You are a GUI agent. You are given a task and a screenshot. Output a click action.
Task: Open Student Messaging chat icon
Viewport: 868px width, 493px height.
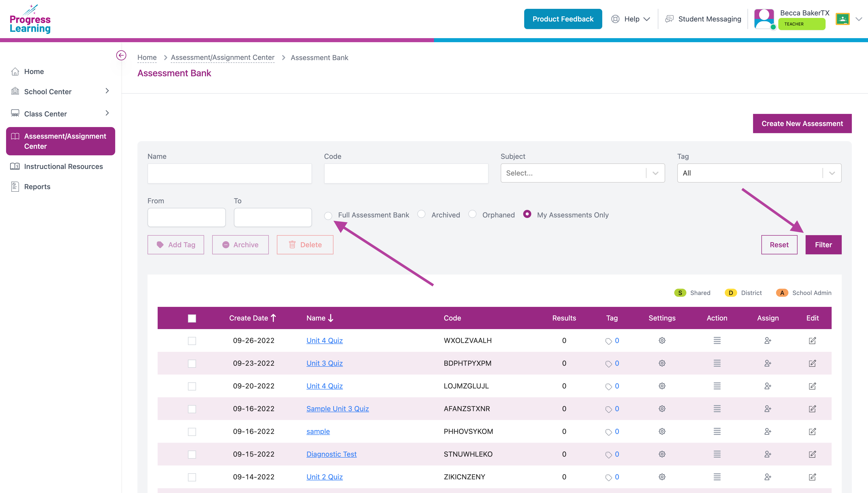[x=669, y=19]
